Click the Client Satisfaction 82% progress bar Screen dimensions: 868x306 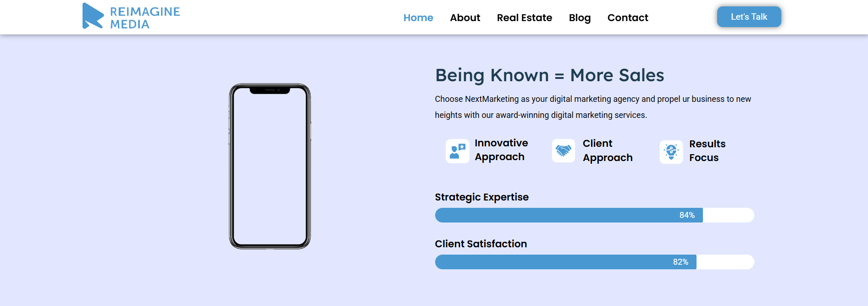[x=565, y=262]
